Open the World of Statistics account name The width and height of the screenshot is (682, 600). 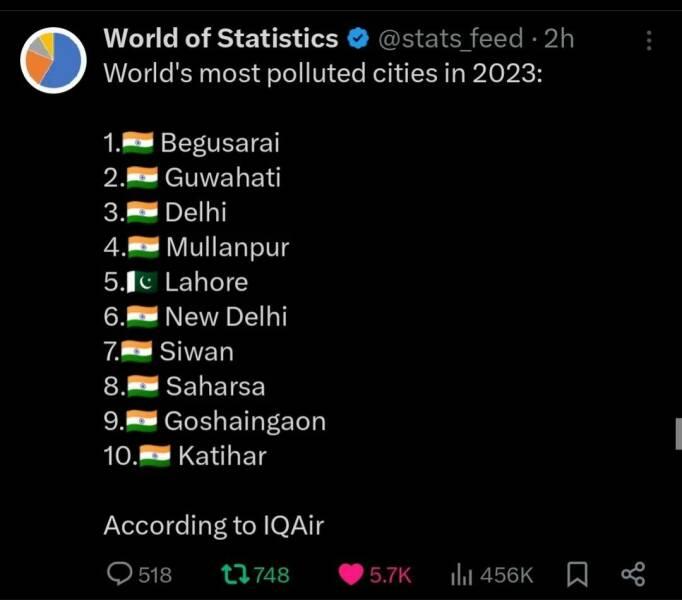pos(221,39)
